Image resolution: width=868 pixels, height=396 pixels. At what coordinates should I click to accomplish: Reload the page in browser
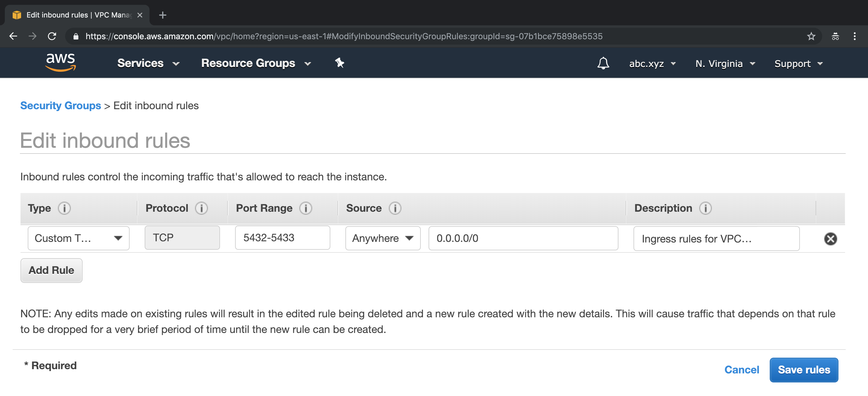[x=52, y=36]
